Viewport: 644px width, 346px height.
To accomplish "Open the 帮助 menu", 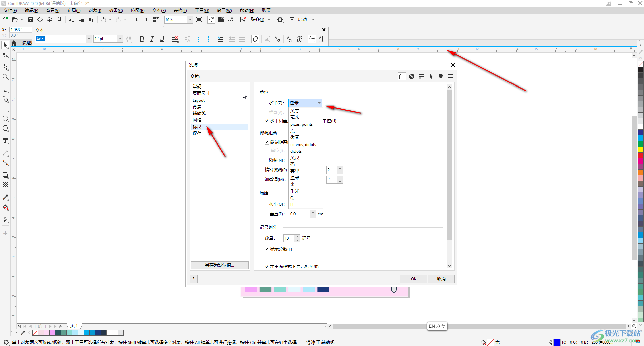I will click(x=247, y=10).
